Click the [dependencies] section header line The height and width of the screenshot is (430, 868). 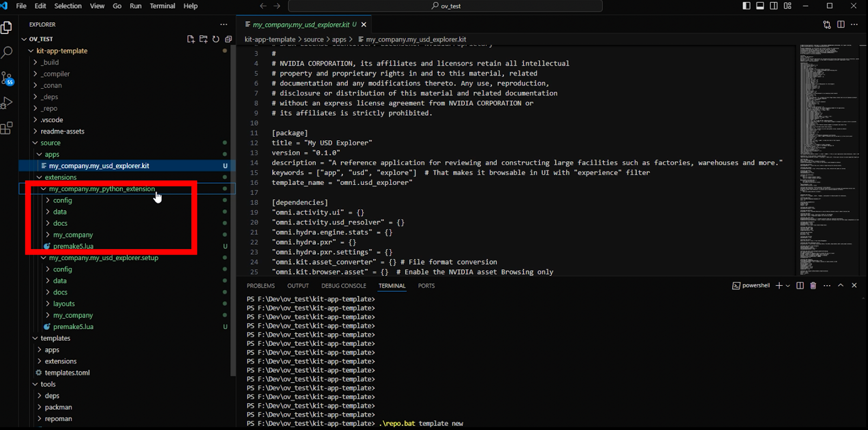299,202
